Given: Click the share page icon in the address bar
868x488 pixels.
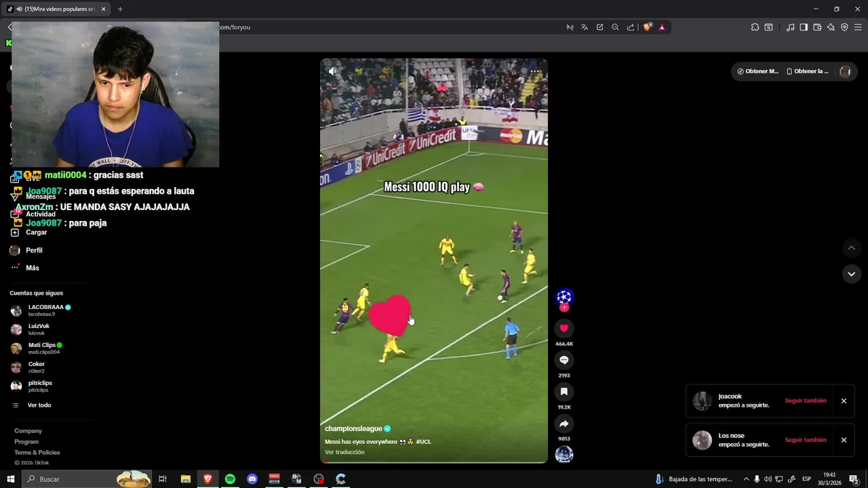Looking at the screenshot, I should click(631, 27).
